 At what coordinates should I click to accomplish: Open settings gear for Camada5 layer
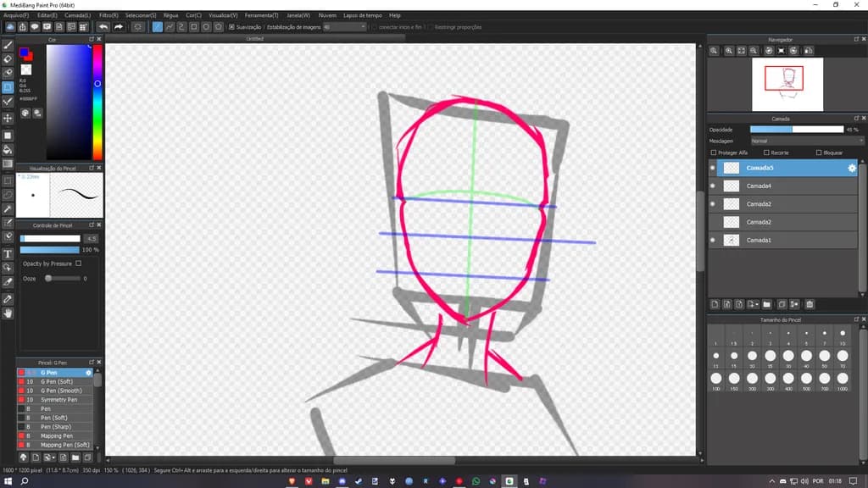click(x=852, y=168)
